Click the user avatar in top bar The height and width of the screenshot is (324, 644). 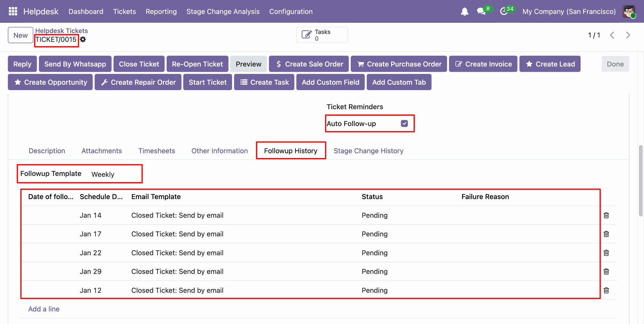[629, 12]
